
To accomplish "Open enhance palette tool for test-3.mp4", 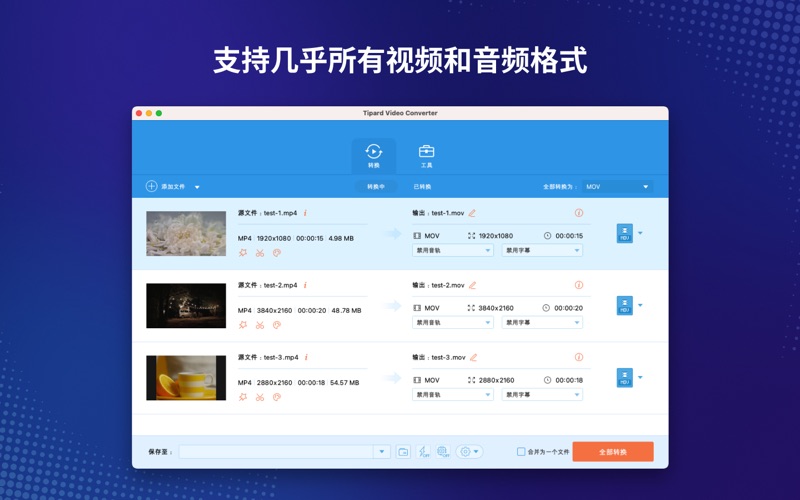I will pos(277,397).
